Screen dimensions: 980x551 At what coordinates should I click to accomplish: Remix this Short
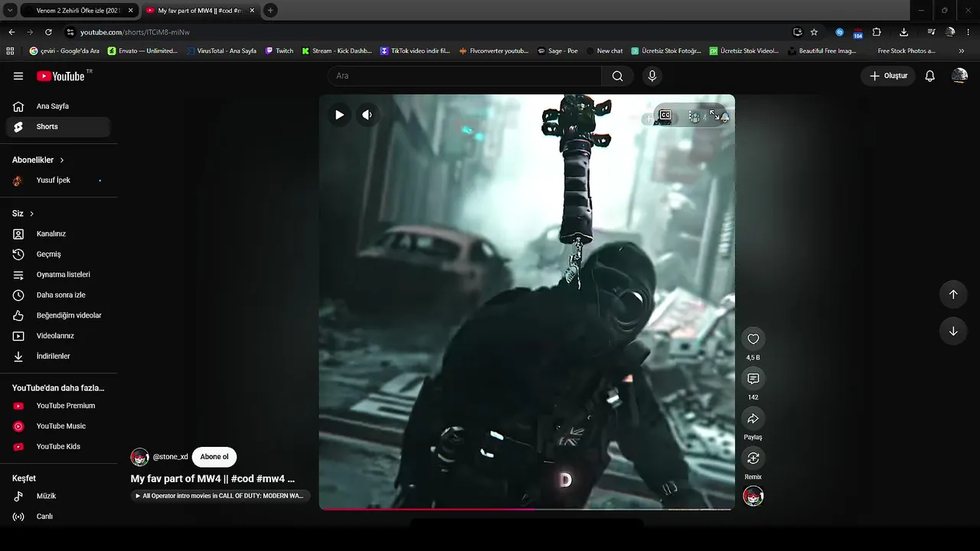753,458
